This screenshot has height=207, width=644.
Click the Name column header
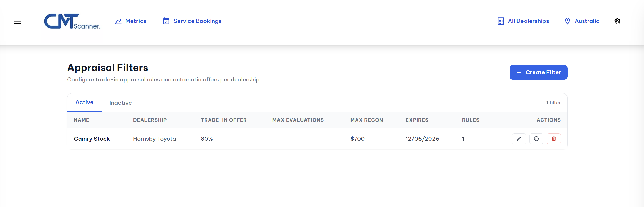pyautogui.click(x=82, y=120)
